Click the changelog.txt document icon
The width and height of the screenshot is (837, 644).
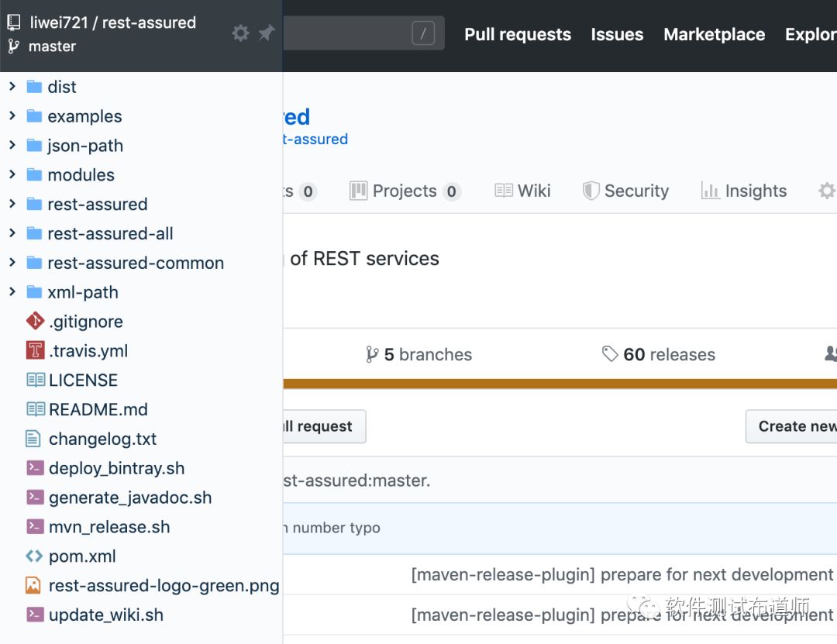[x=33, y=439]
